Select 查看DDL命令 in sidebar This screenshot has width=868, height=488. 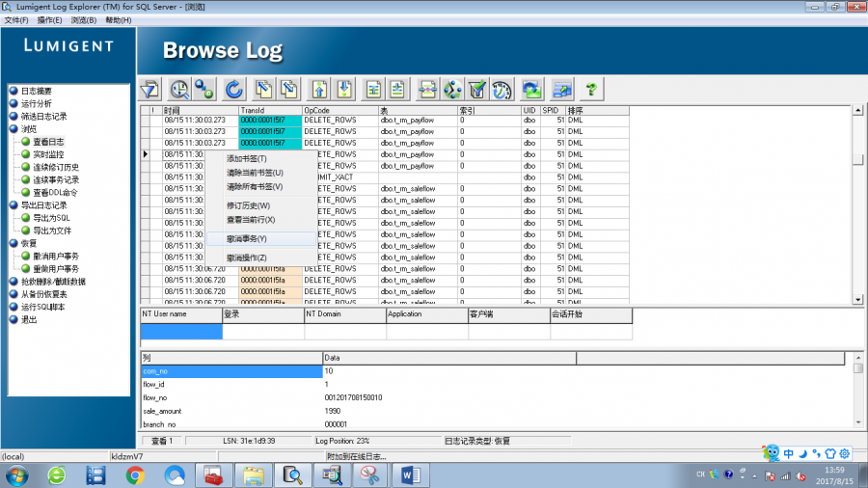[x=55, y=193]
